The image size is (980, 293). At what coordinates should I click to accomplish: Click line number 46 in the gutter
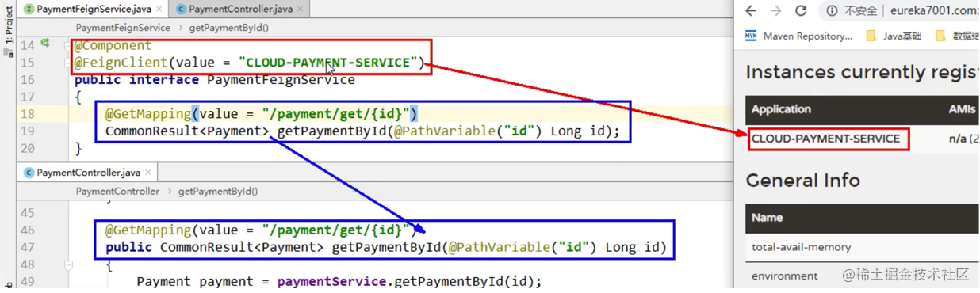tap(28, 230)
